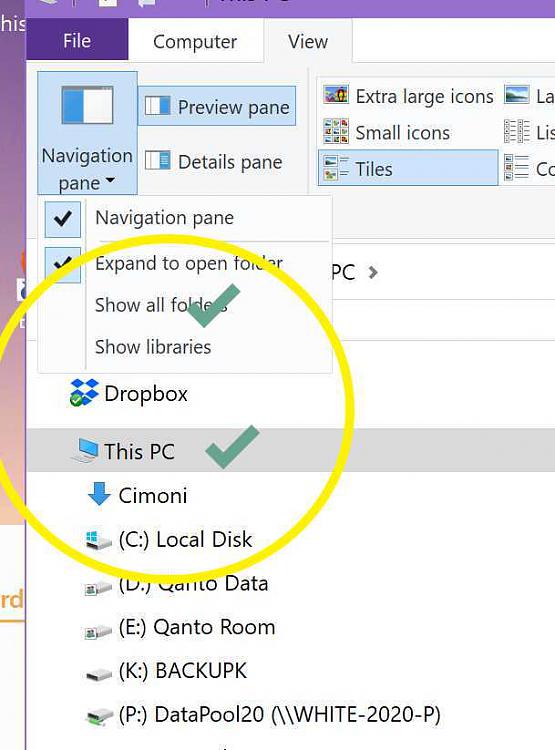Select the Cimoni folder icon
Screen dimensions: 555x750
[100, 494]
